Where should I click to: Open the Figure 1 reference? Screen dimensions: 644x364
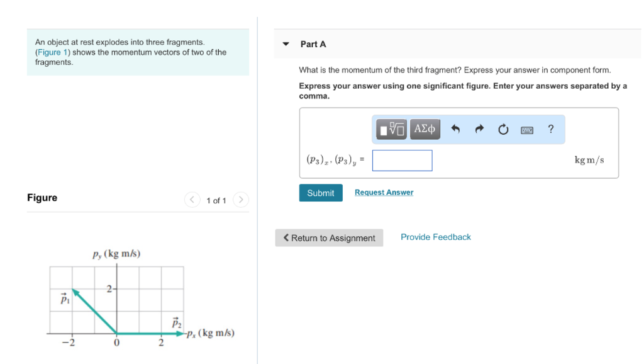click(x=53, y=52)
